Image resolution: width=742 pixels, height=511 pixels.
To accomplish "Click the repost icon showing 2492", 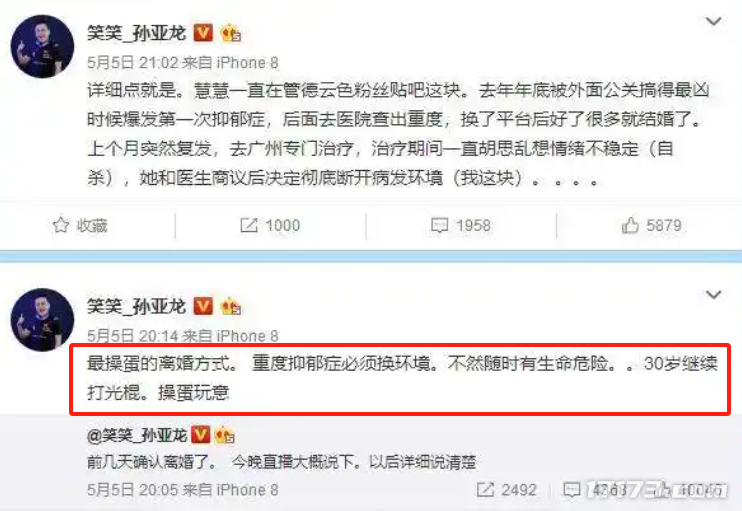I will 485,490.
